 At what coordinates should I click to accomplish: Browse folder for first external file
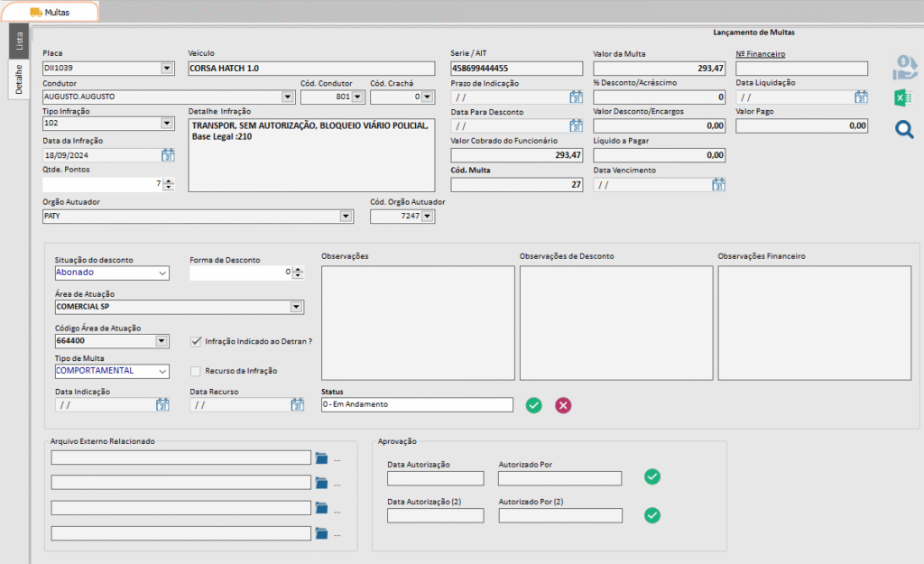pyautogui.click(x=321, y=458)
